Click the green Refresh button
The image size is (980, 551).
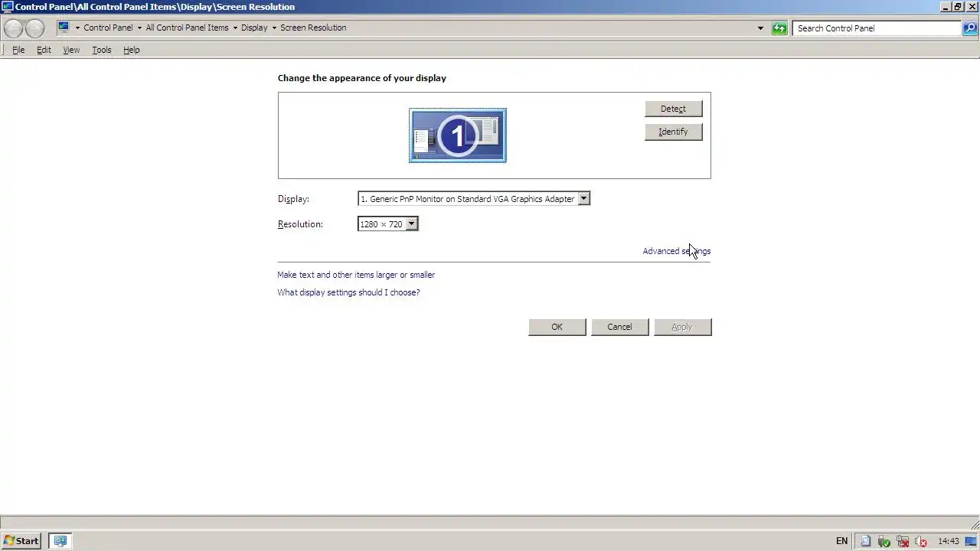click(779, 28)
